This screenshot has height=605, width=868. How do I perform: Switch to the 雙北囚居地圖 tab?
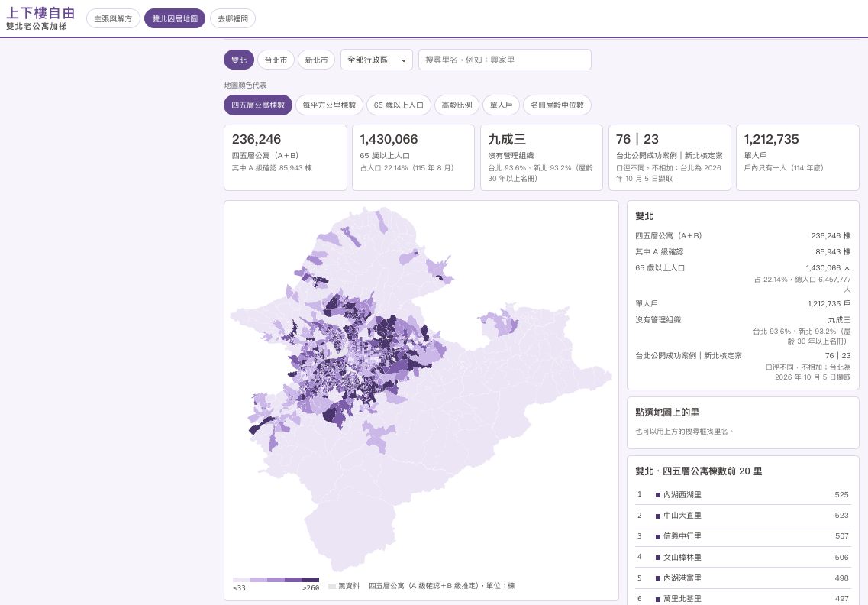click(175, 18)
